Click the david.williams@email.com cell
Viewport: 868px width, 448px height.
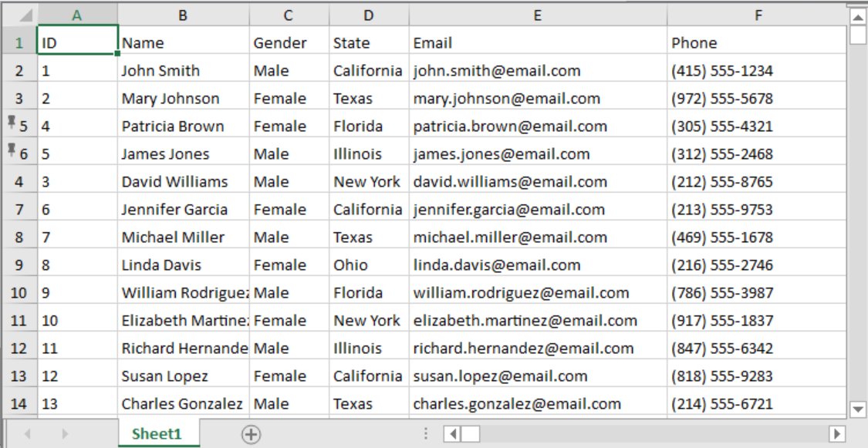[x=537, y=182]
